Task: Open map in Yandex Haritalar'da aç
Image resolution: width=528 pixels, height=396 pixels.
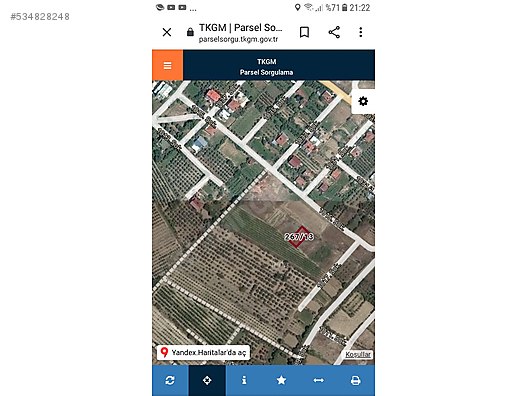Action: [x=203, y=353]
